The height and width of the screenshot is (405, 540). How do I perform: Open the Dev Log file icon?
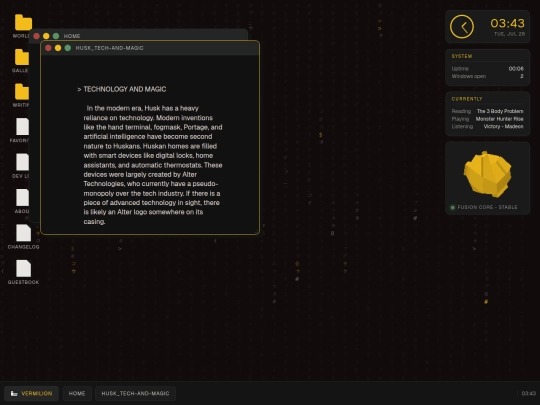coord(22,162)
